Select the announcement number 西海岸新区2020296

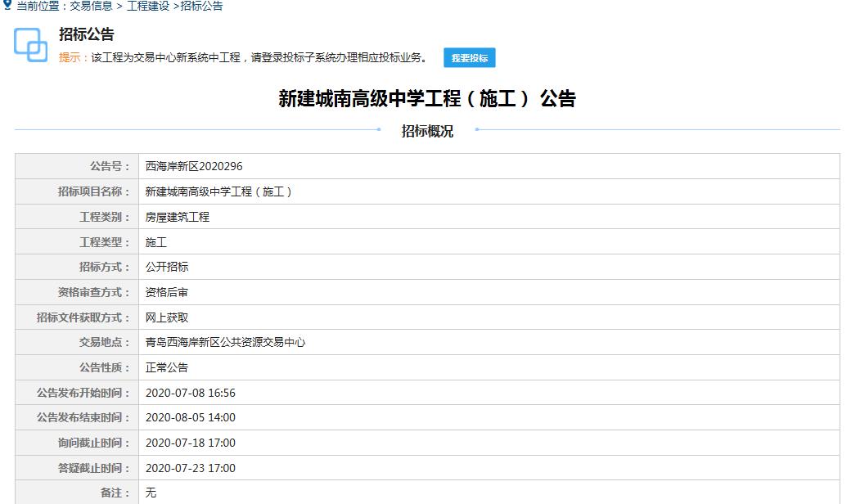coord(194,166)
